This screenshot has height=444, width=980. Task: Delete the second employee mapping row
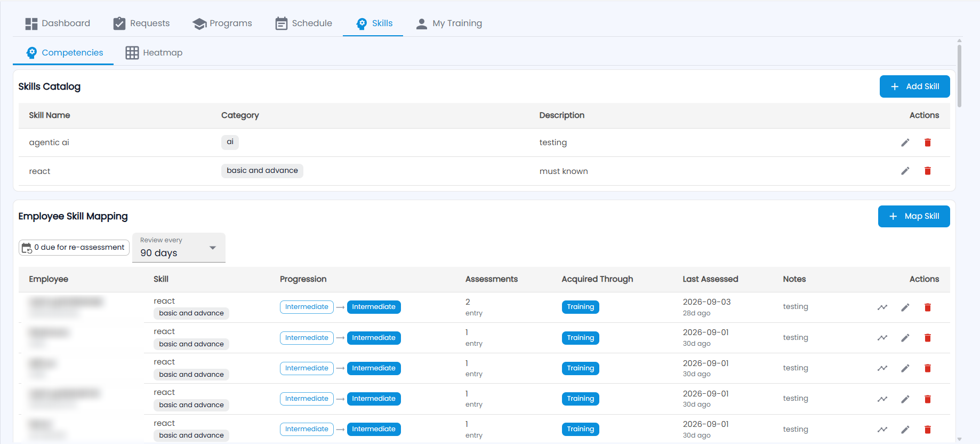pos(928,338)
